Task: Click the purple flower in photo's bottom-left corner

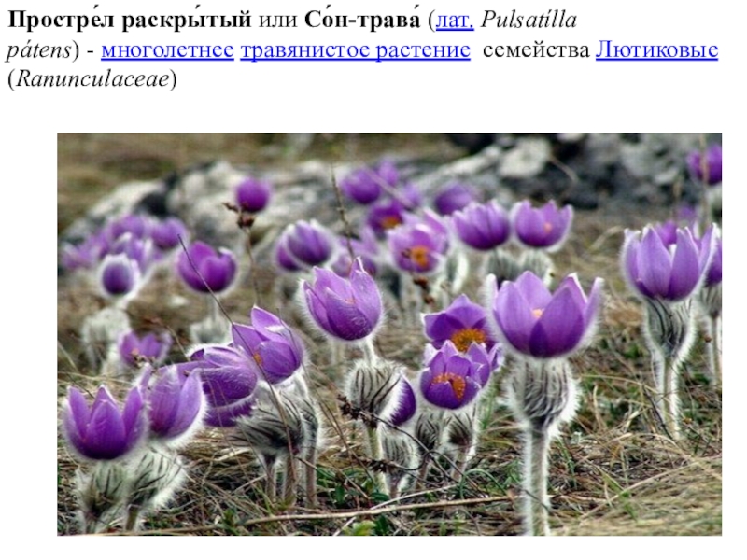Action: (x=104, y=424)
